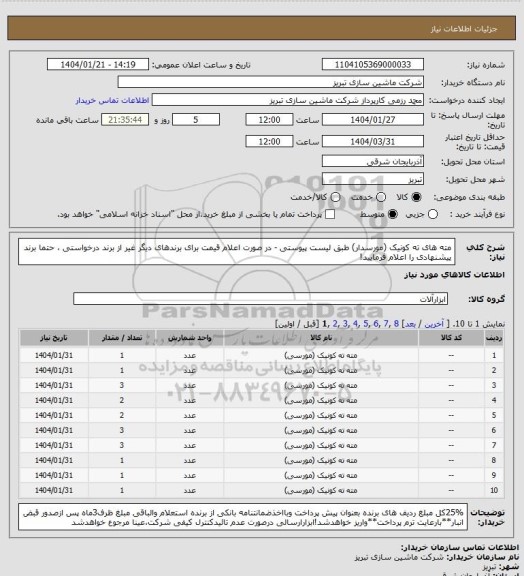
Task: Select product name in table row 10
Action: 321,490
